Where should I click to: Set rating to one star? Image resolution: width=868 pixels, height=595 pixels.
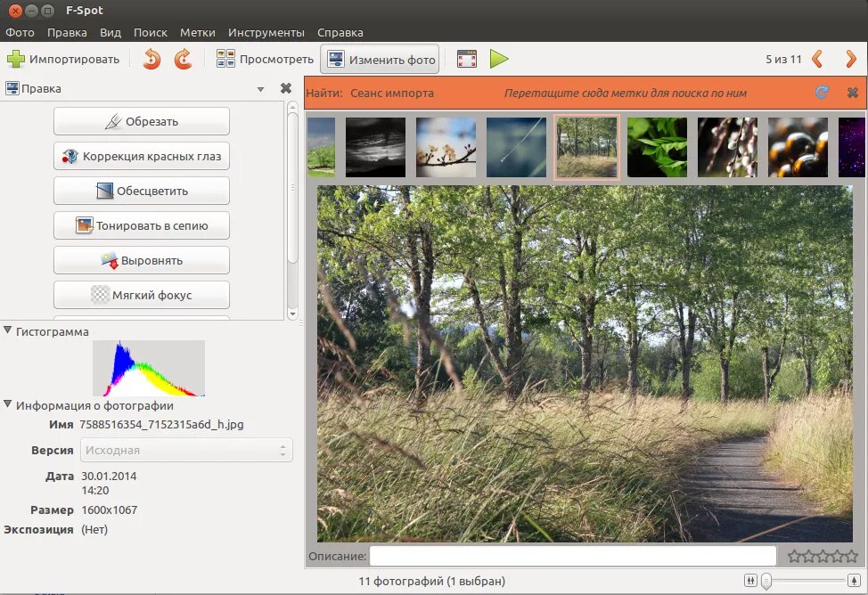pyautogui.click(x=794, y=556)
